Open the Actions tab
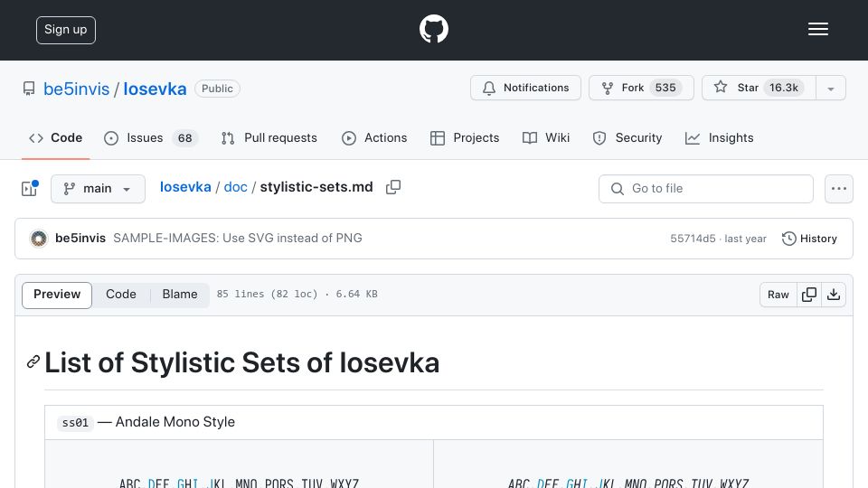This screenshot has width=868, height=488. point(374,137)
